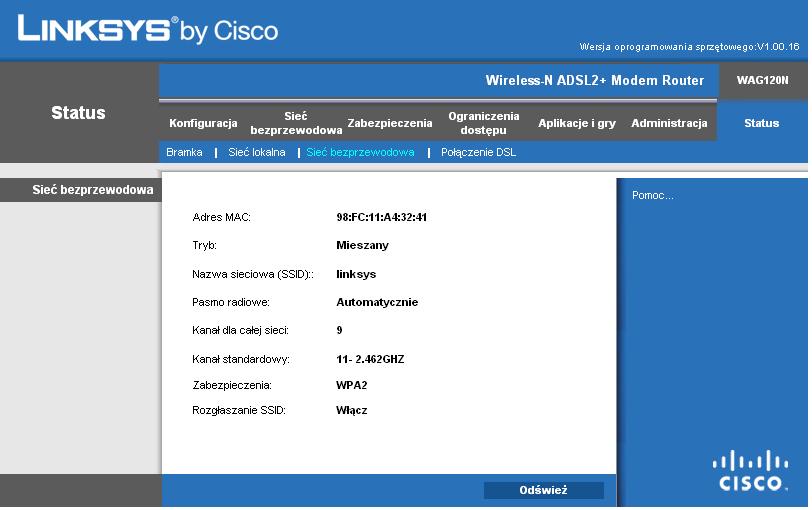Screen dimensions: 812x510
Task: Click the Tryb label
Action: 204,245
